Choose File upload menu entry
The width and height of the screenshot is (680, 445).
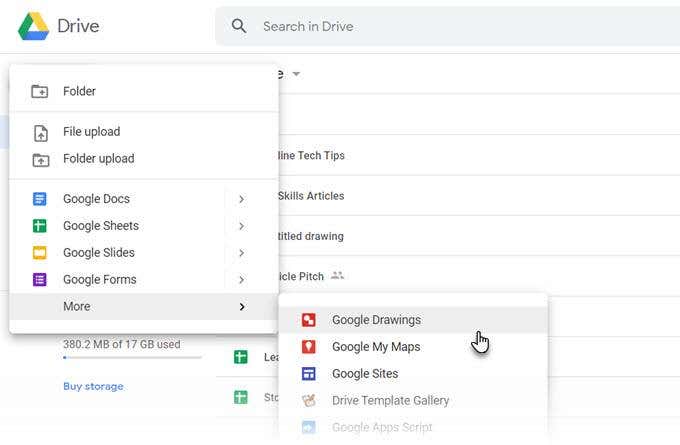(x=144, y=132)
